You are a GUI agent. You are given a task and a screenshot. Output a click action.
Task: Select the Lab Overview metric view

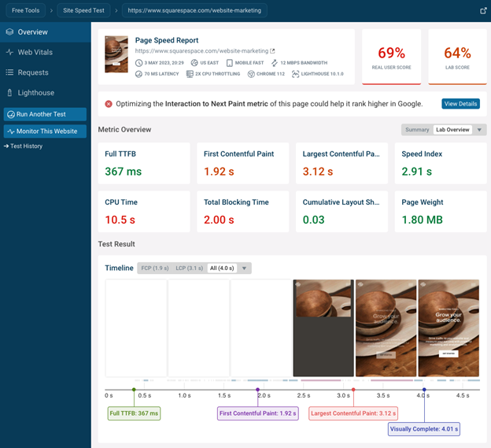tap(452, 130)
